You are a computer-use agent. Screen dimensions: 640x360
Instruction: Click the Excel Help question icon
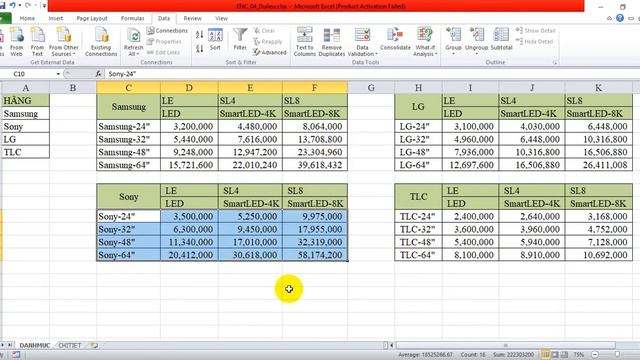620,18
